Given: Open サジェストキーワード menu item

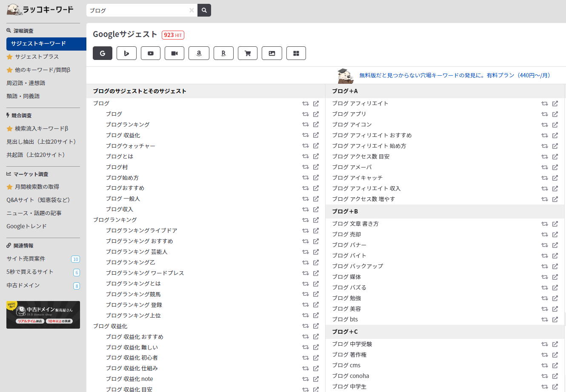Looking at the screenshot, I should [46, 44].
